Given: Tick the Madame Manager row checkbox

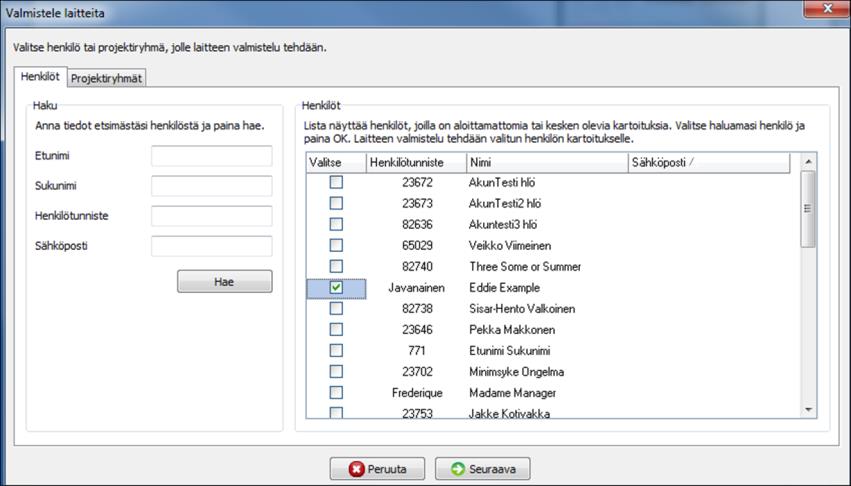Looking at the screenshot, I should point(336,392).
